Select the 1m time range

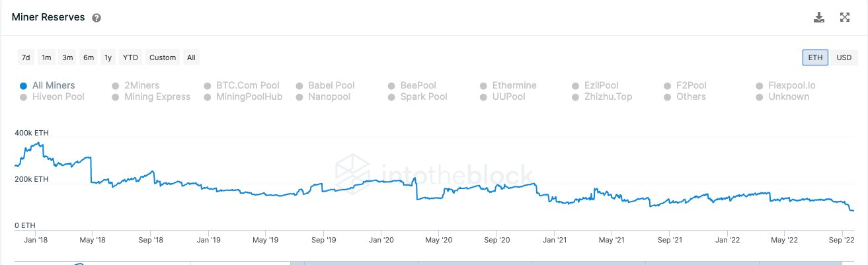[46, 57]
